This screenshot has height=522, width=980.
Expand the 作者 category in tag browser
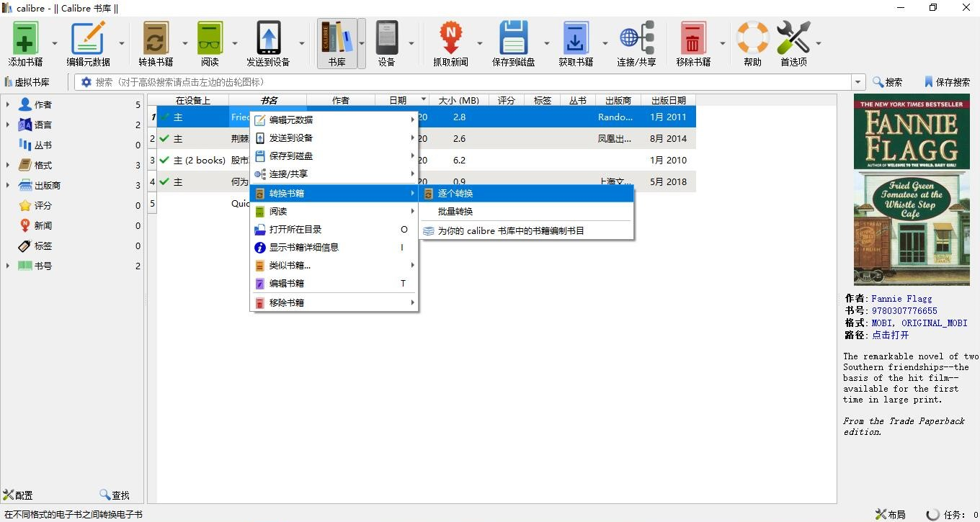8,104
